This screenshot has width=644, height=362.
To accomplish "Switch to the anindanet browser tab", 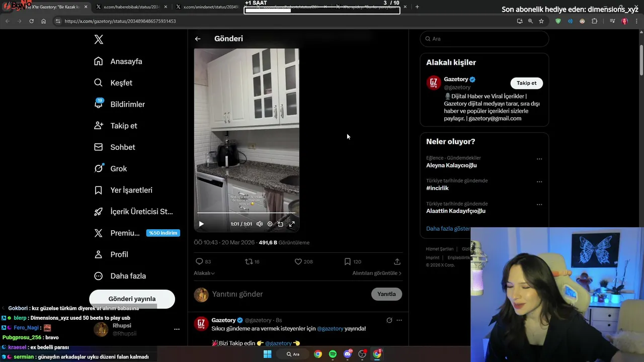I will 210,7.
